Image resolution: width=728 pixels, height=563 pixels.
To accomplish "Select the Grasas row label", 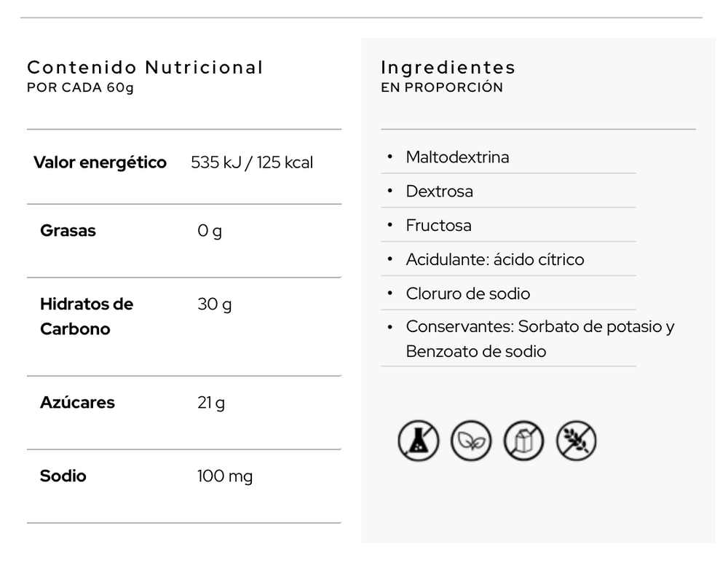I will click(x=68, y=231).
